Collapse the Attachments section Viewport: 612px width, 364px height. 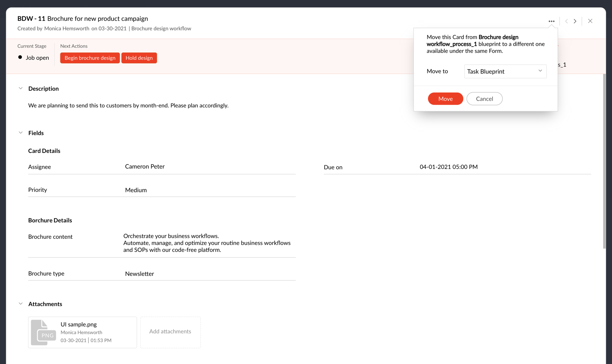click(21, 304)
